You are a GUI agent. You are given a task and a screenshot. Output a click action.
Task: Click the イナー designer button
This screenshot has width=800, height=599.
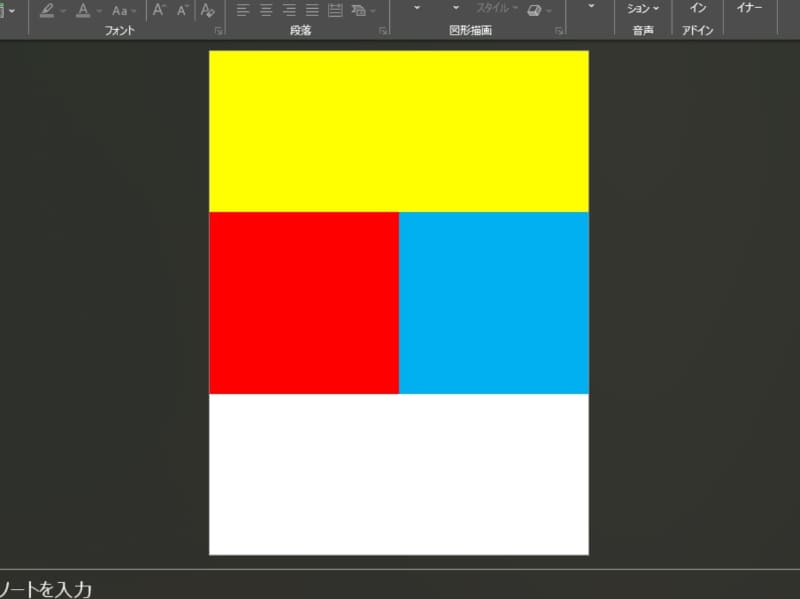(749, 8)
